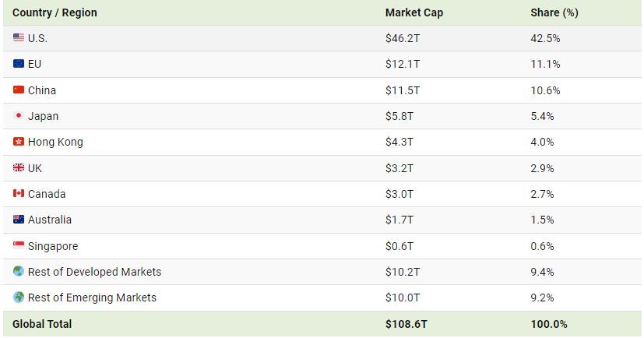Select the Canada flag icon
644x338 pixels.
tap(19, 193)
